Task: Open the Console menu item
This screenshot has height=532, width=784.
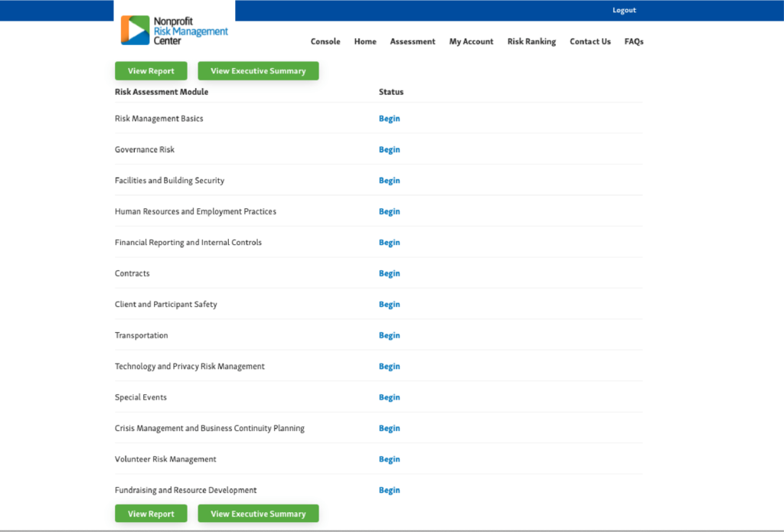Action: [325, 41]
